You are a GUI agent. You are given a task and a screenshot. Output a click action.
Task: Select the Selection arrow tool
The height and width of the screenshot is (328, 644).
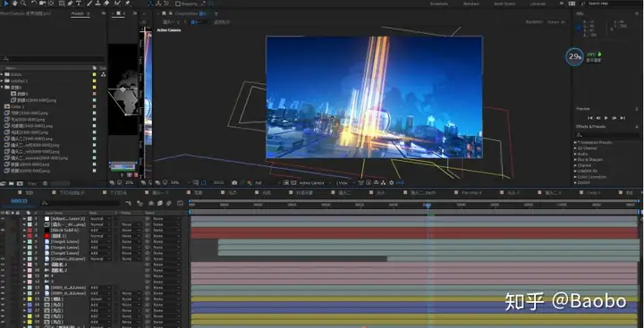(5, 4)
